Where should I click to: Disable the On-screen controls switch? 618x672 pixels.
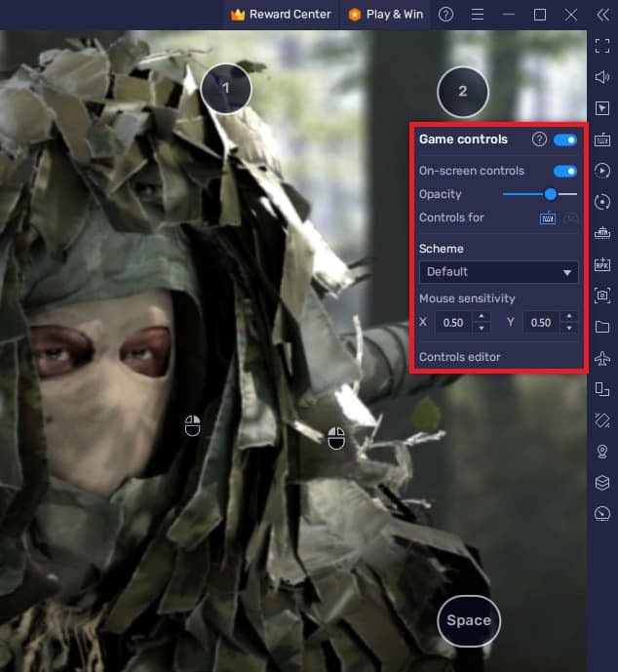[x=565, y=171]
